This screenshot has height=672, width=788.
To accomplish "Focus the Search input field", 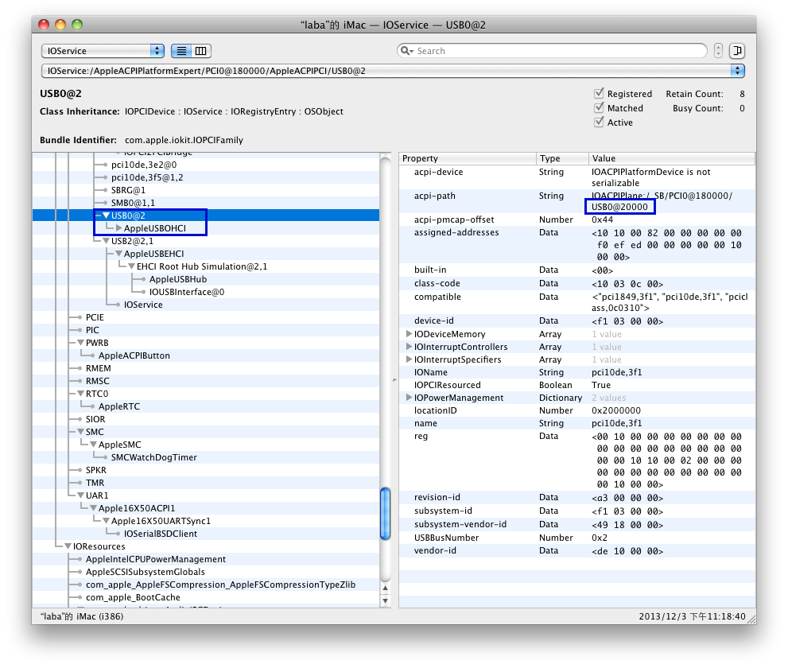I will coord(551,51).
